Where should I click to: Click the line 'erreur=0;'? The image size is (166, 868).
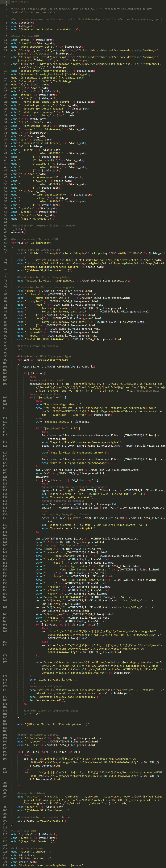point(18,232)
